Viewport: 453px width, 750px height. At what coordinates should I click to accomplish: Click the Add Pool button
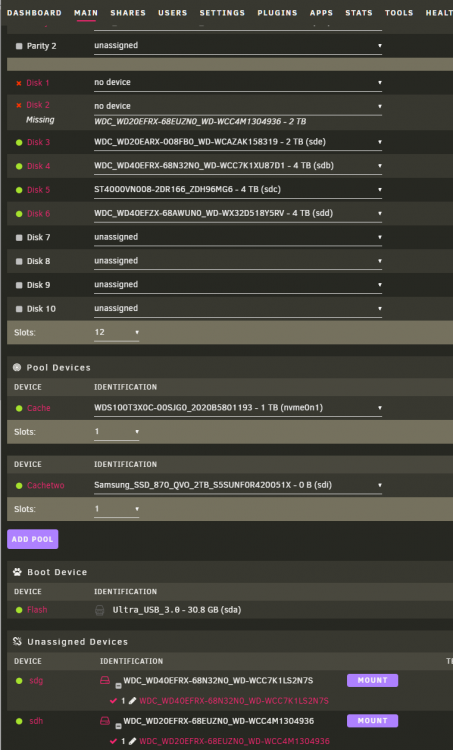33,539
